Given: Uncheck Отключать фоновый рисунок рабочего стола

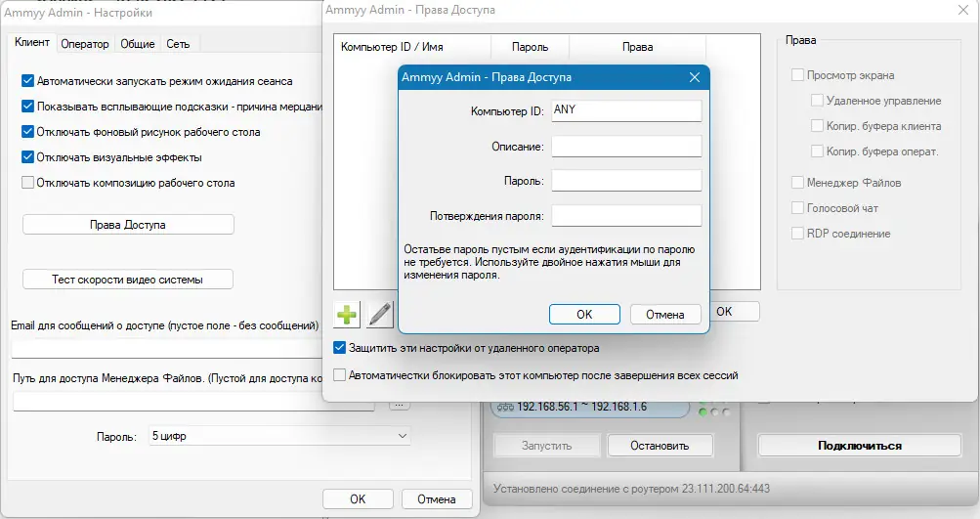Looking at the screenshot, I should 27,131.
